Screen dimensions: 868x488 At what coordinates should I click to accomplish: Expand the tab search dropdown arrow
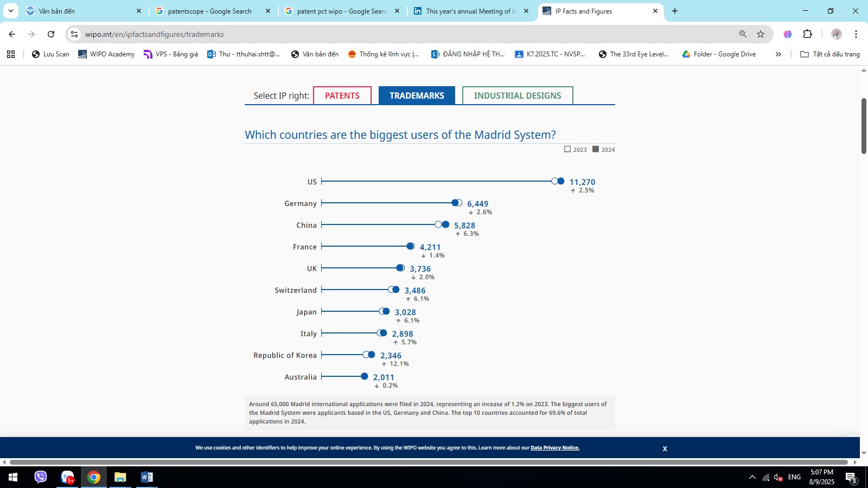(10, 11)
